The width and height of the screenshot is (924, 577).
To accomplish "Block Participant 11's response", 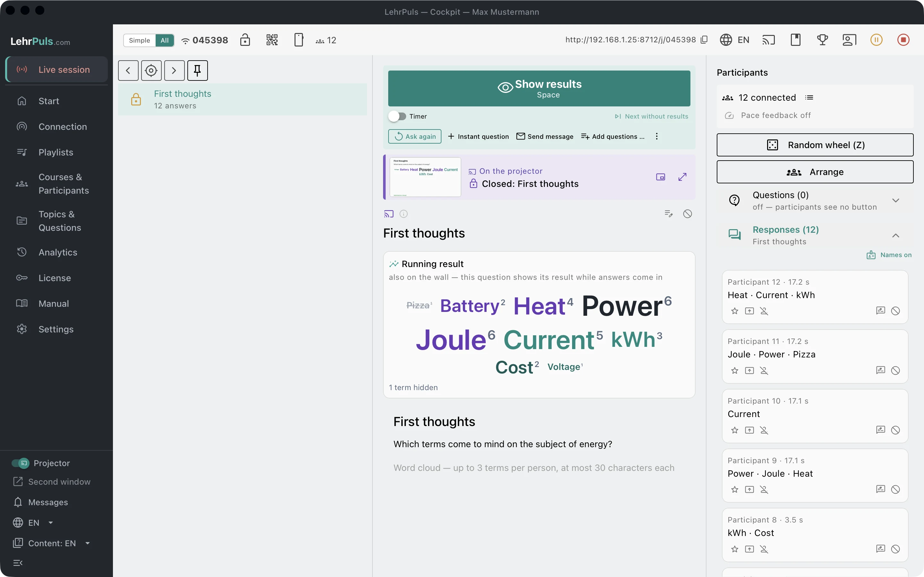I will coord(895,371).
